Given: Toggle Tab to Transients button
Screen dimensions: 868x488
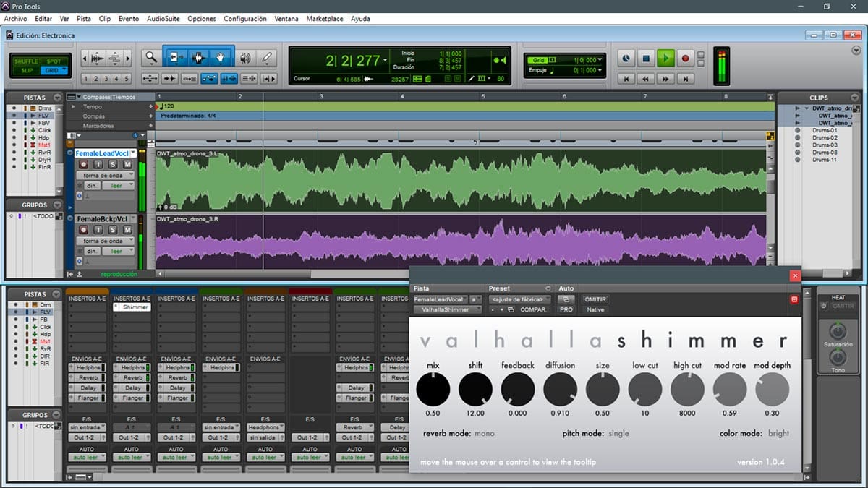Looking at the screenshot, I should pos(171,78).
